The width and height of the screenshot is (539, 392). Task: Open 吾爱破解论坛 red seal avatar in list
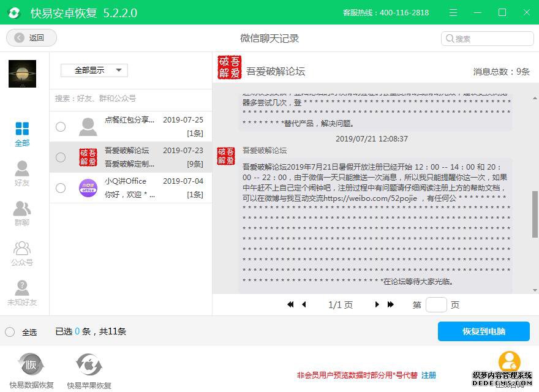click(88, 157)
